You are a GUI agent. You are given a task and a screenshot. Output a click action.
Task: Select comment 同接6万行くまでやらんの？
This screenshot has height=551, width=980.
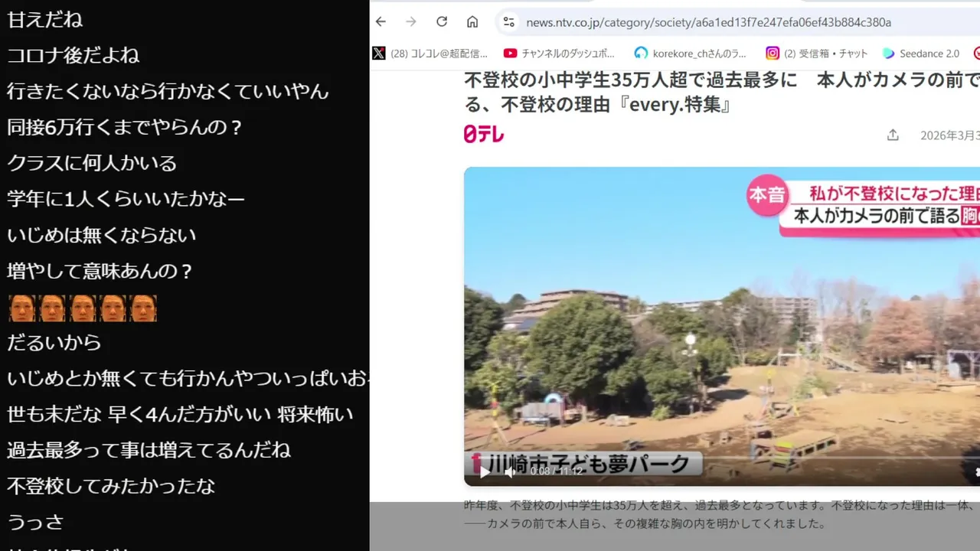coord(124,127)
